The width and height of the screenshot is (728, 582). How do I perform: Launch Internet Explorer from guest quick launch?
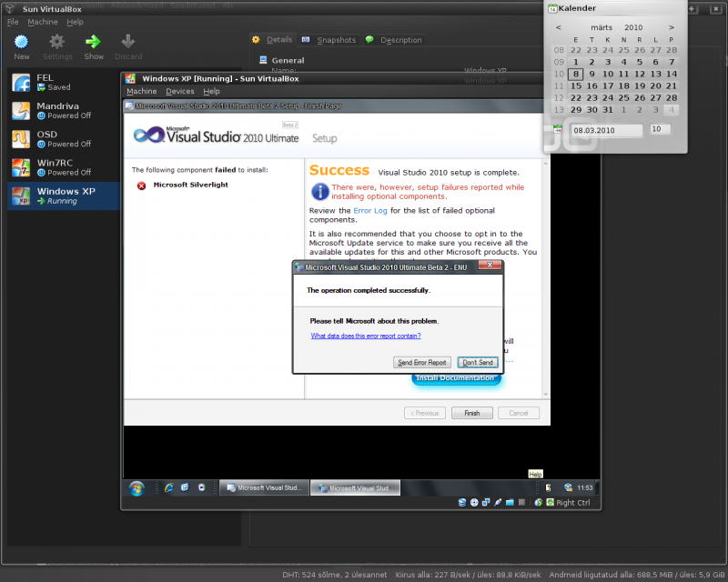click(169, 487)
